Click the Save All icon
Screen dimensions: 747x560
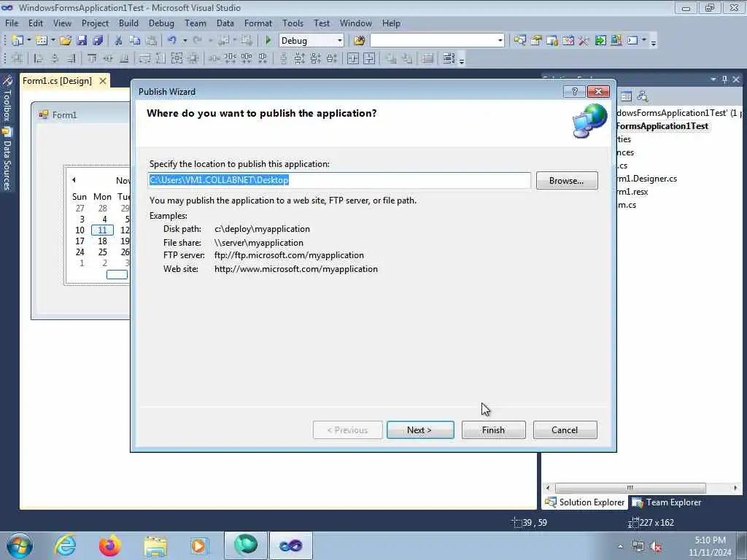pyautogui.click(x=98, y=41)
